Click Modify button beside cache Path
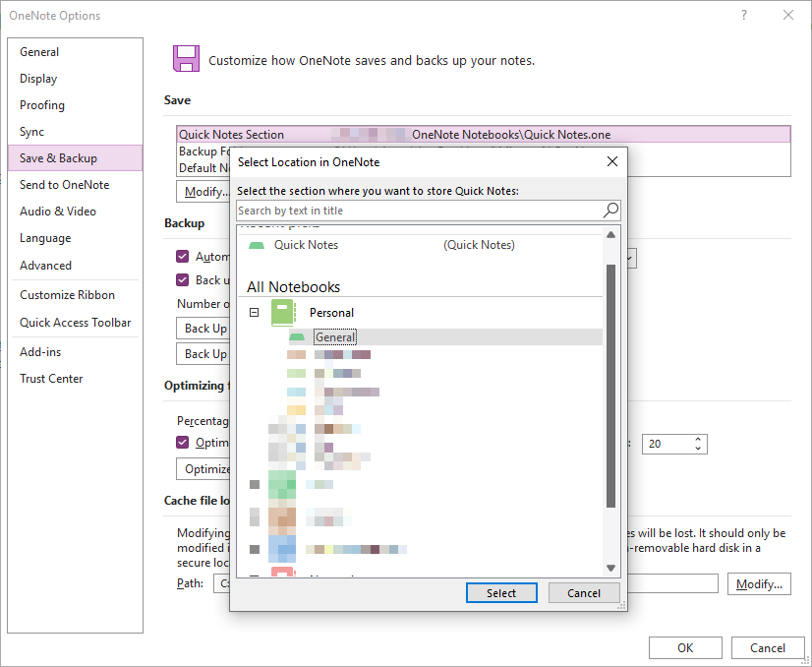This screenshot has width=812, height=667. 759,584
